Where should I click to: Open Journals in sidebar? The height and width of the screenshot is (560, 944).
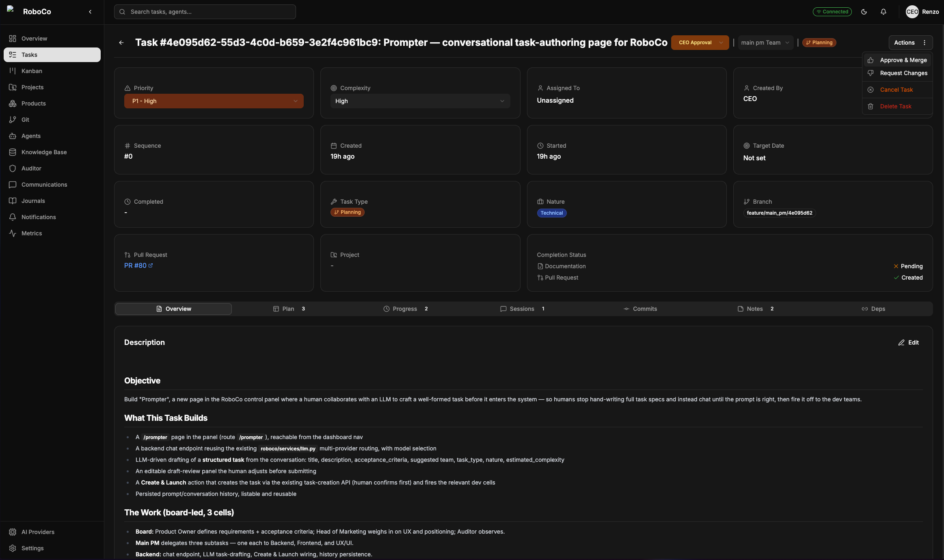click(x=52, y=201)
